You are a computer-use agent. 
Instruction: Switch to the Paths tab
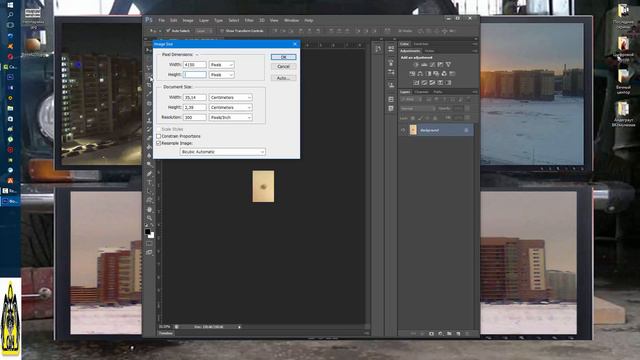(x=438, y=92)
